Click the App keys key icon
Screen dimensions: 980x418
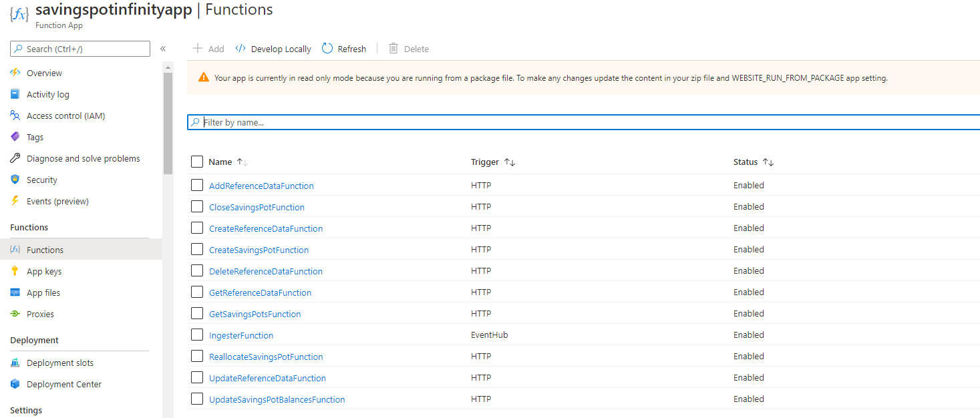click(15, 271)
